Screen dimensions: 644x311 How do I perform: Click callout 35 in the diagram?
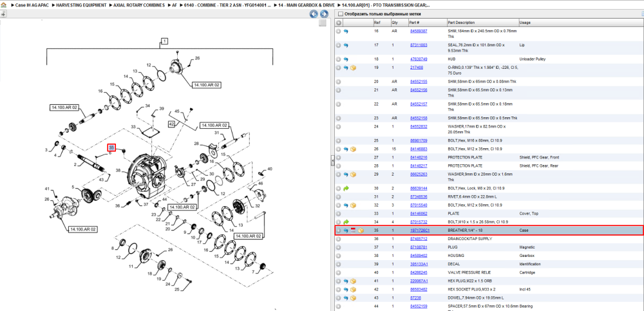click(111, 147)
